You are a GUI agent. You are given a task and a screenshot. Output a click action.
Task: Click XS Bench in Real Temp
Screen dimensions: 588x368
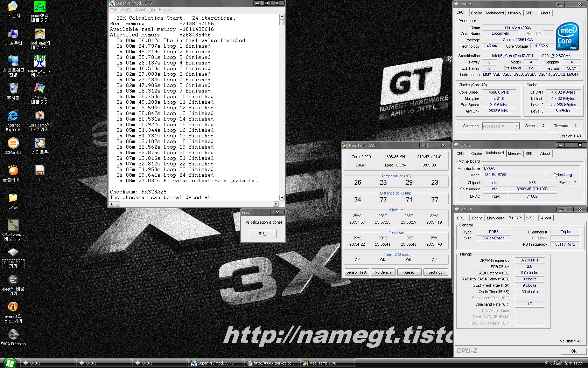[x=383, y=272]
